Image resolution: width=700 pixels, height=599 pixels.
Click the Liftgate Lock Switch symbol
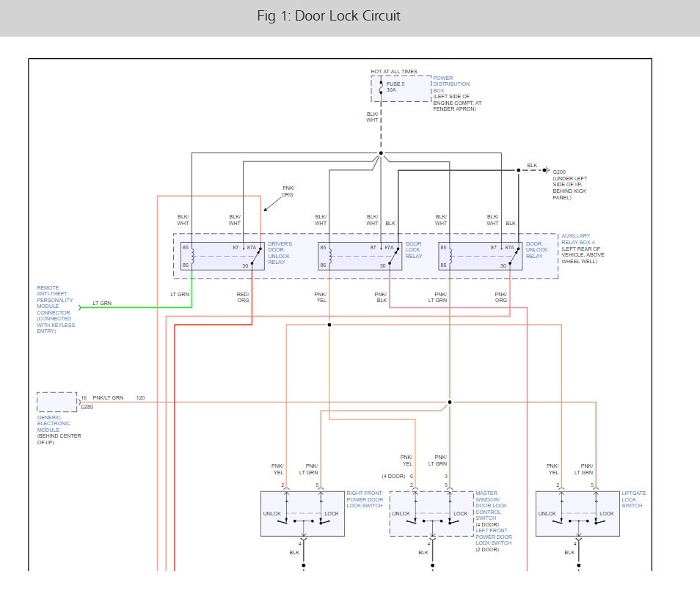[x=577, y=514]
